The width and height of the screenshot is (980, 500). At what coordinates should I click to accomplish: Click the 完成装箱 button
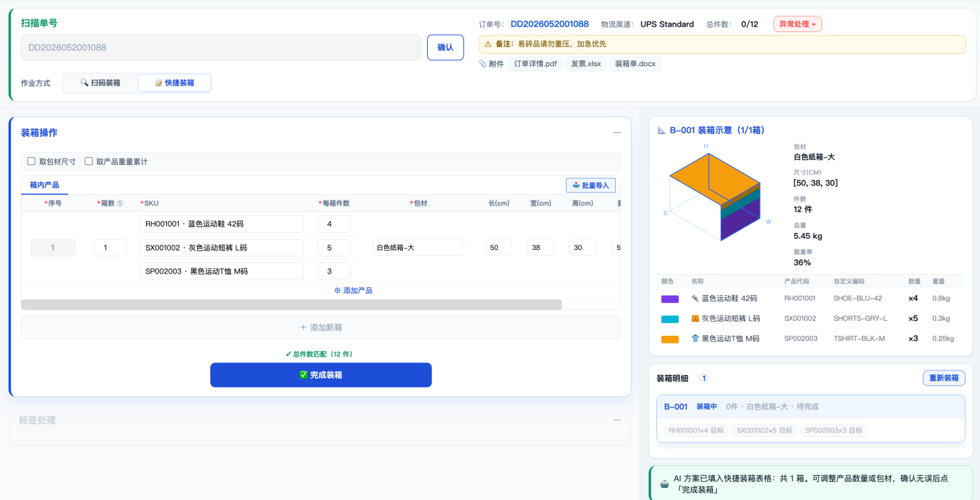(x=321, y=375)
